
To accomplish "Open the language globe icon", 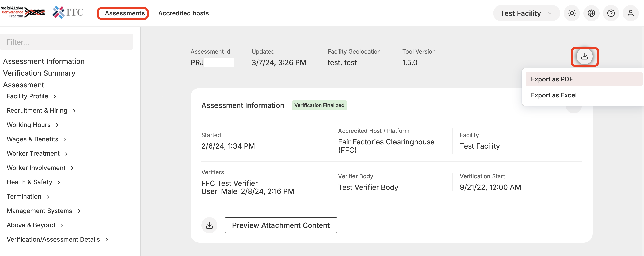I will (x=591, y=13).
